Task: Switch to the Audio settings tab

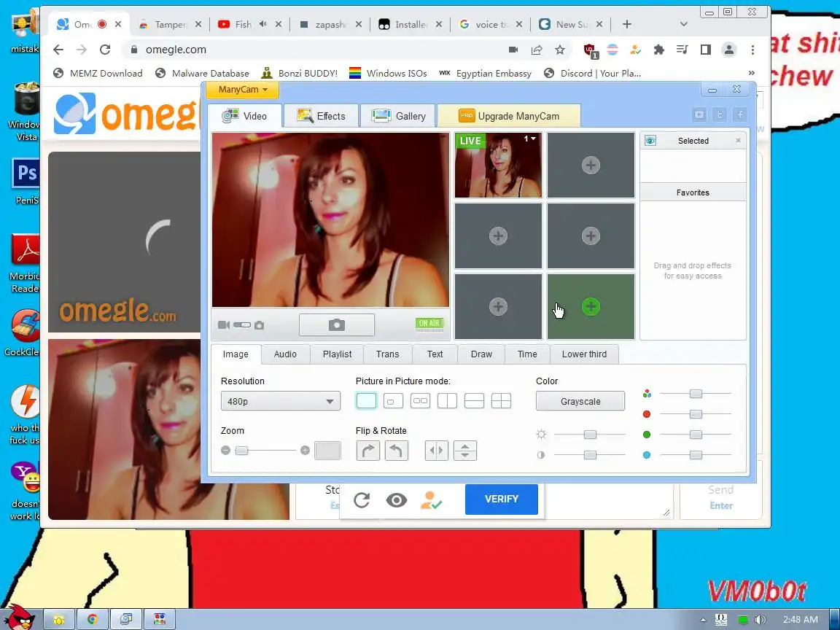Action: 285,354
